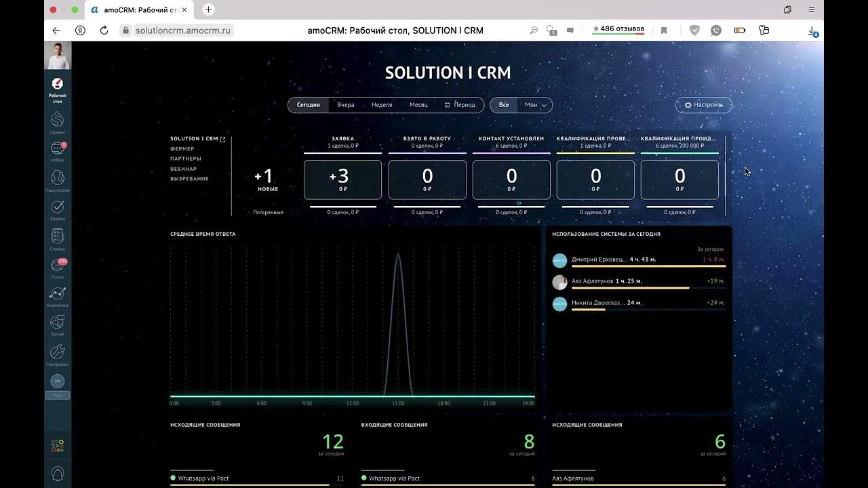Open the Взято в работу stage card
This screenshot has height=488, width=868.
click(x=427, y=180)
